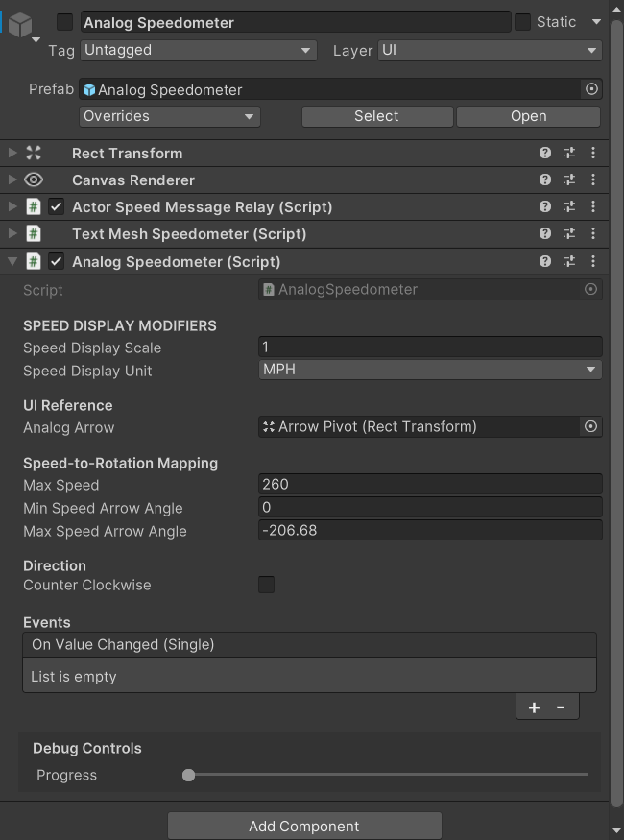
Task: Open the Overrides dropdown
Action: (x=170, y=116)
